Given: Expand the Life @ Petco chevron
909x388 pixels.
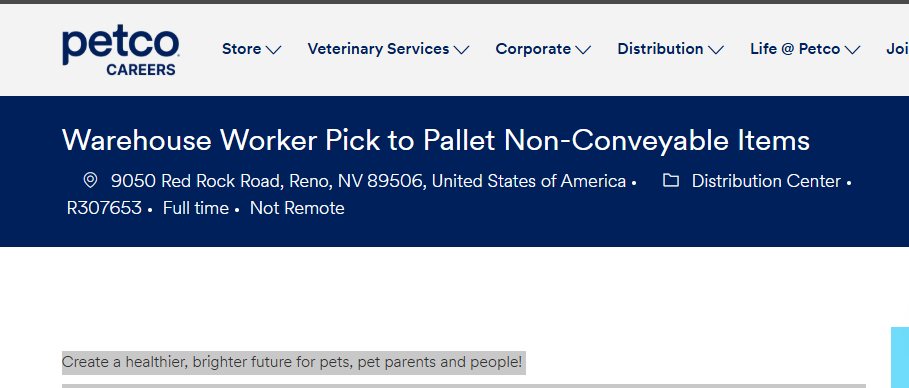Looking at the screenshot, I should (852, 50).
